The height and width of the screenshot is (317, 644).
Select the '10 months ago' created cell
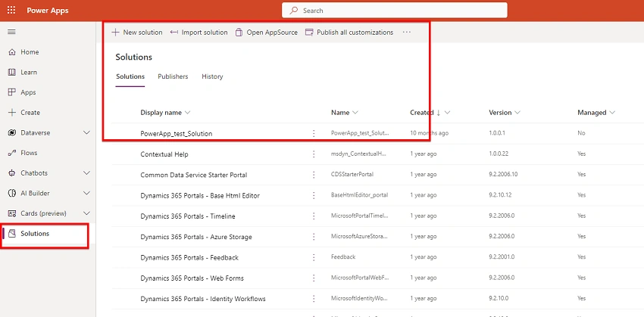point(429,133)
